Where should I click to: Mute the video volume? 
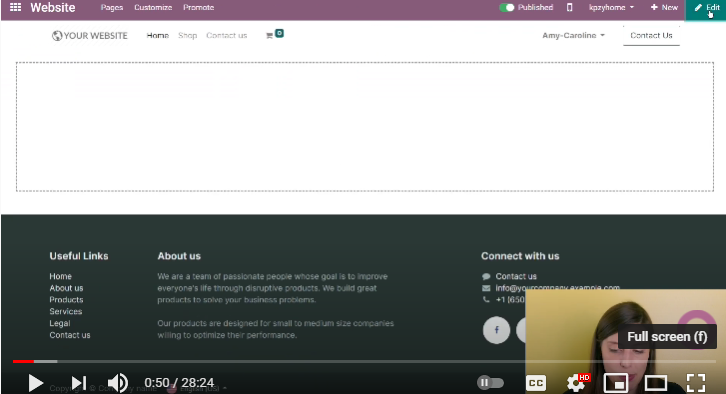click(118, 383)
